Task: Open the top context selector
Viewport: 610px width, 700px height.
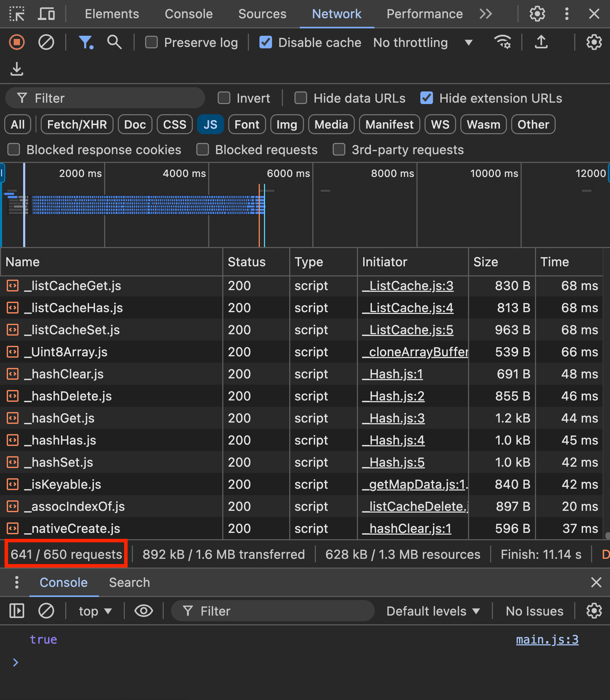Action: 95,611
